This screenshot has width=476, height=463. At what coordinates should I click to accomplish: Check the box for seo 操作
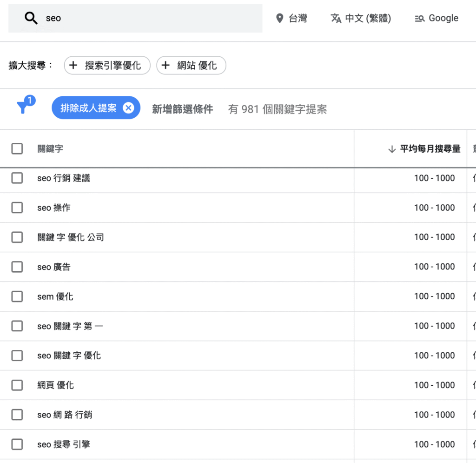coord(17,208)
